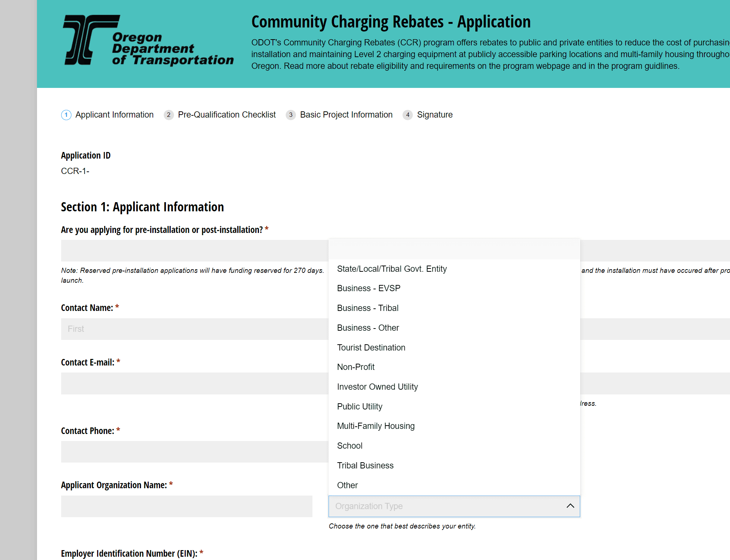Click the Application ID value CCR-1-
Viewport: 730px width, 560px height.
tap(75, 171)
